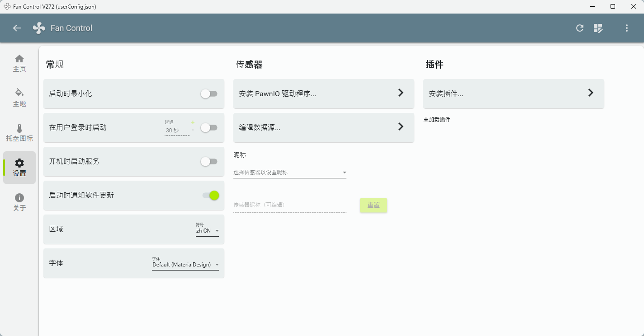Viewport: 644px width, 336px height.
Task: Toggle 开机时启动服务 switch
Action: [x=209, y=161]
